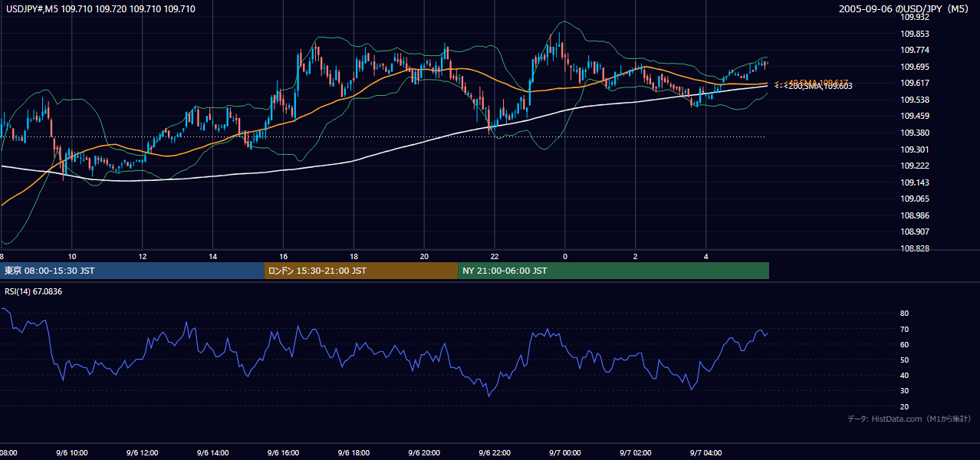The width and height of the screenshot is (980, 460).
Task: Click the 70 level on the RSI scale
Action: [x=905, y=329]
